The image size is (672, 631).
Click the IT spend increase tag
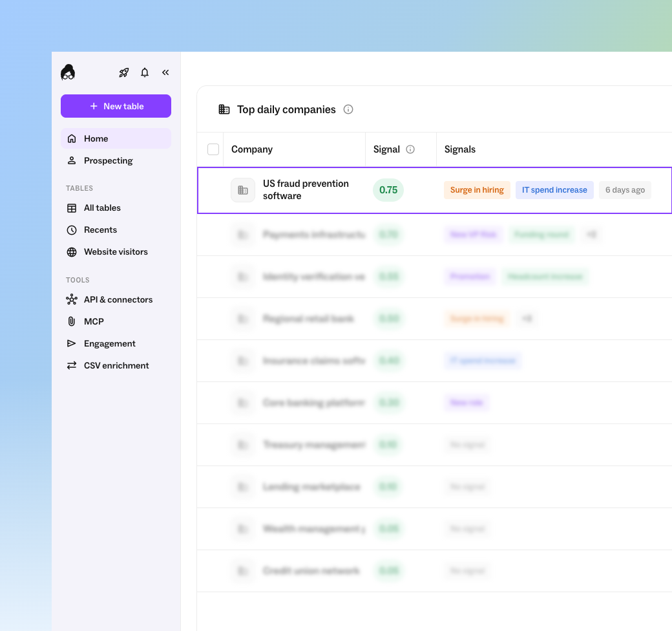pos(554,190)
